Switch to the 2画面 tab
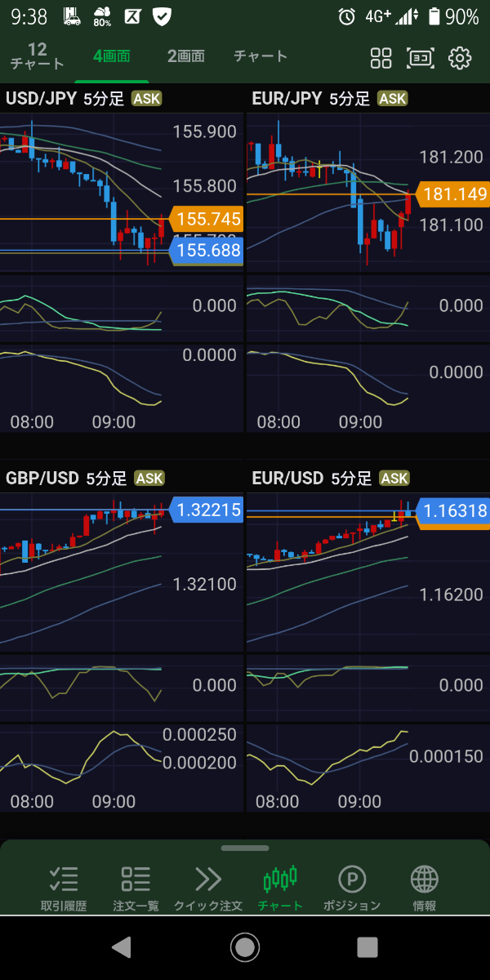This screenshot has height=980, width=490. (x=185, y=56)
